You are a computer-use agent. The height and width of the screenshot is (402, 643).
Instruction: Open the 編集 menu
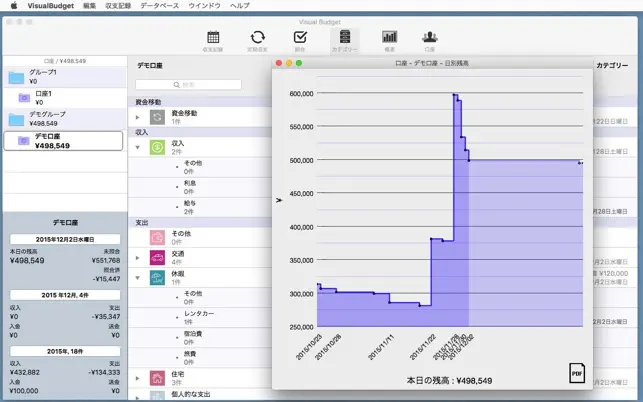point(89,5)
